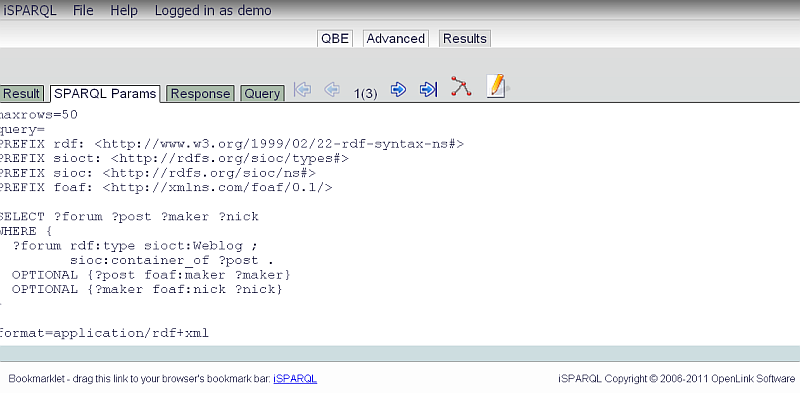Screen dimensions: 800x393
Task: Click the SELECT ?forum ?post line
Action: click(129, 216)
